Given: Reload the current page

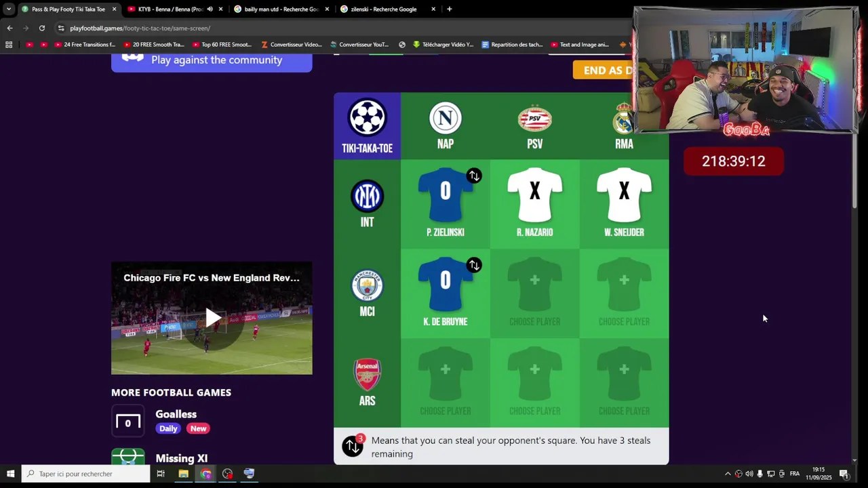Looking at the screenshot, I should [x=42, y=28].
